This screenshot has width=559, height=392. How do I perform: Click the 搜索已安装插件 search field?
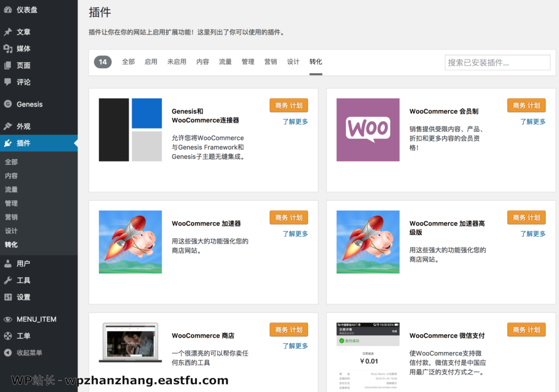click(x=497, y=62)
